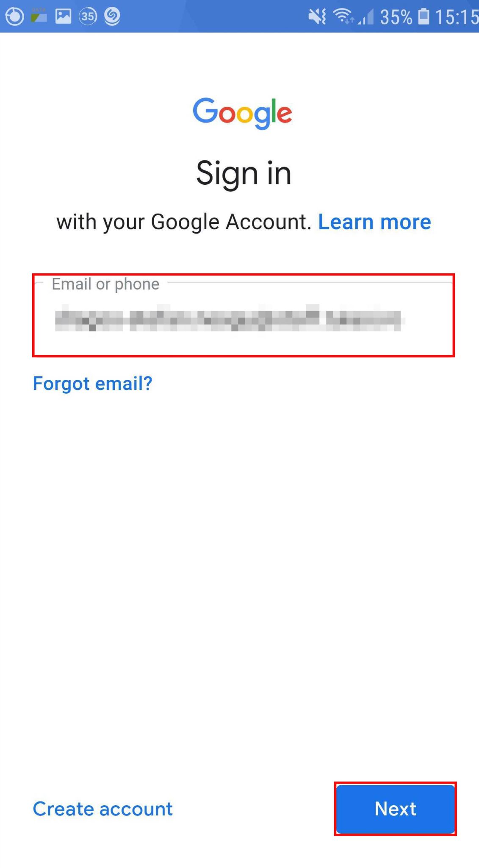Viewport: 479px width, 868px height.
Task: Tap the data usage notification icon
Action: point(39,16)
